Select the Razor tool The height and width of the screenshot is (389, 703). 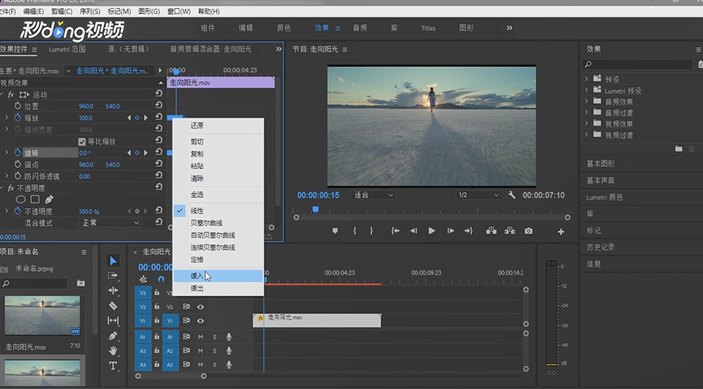[x=113, y=306]
